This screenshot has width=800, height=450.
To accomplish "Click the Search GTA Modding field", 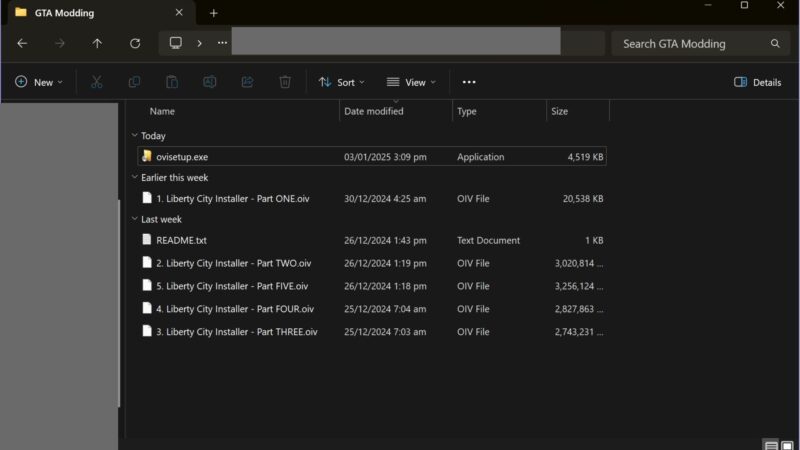I will 690,44.
